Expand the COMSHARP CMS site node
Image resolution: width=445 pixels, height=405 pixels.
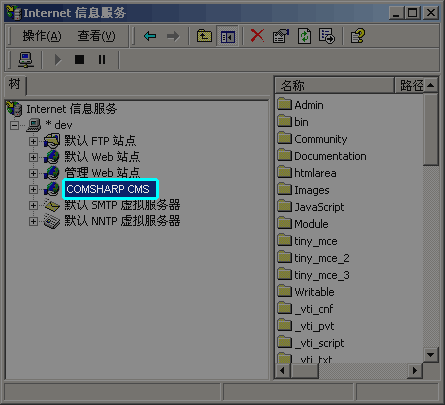[33, 189]
